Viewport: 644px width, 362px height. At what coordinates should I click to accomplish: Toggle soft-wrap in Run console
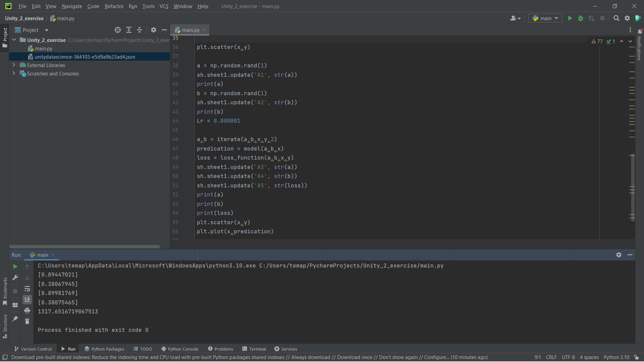click(x=27, y=289)
